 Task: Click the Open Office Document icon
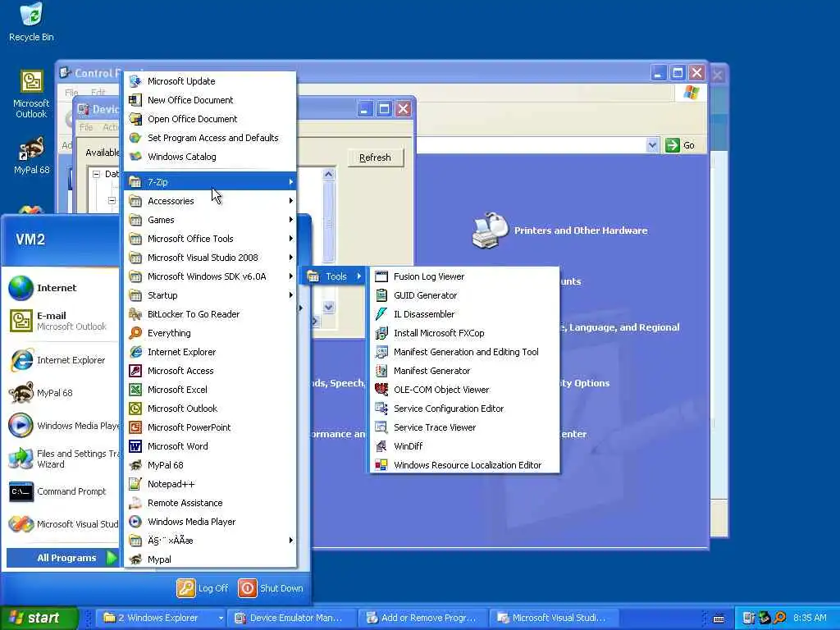(135, 119)
